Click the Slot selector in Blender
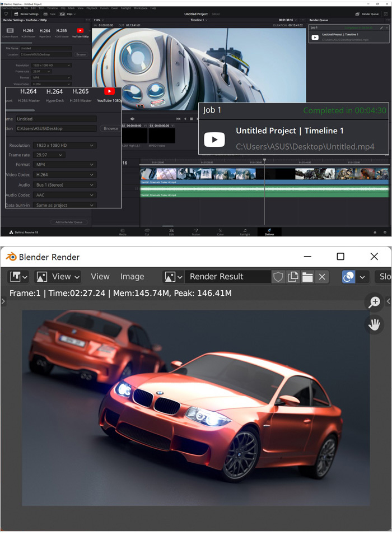Image resolution: width=392 pixels, height=535 pixels. click(x=384, y=277)
